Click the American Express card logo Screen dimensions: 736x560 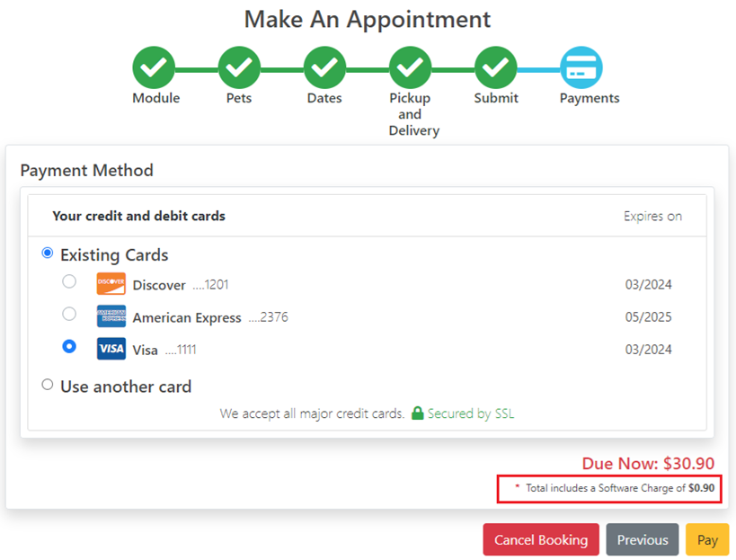[x=111, y=316]
